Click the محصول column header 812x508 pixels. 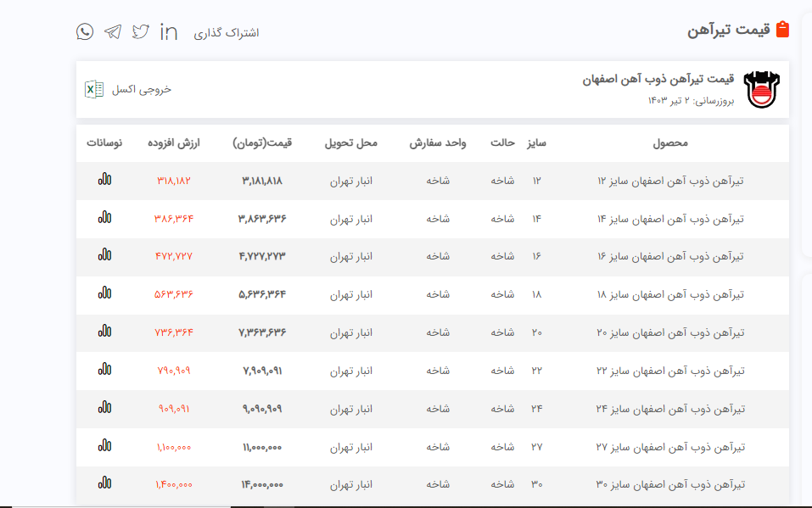[x=670, y=143]
